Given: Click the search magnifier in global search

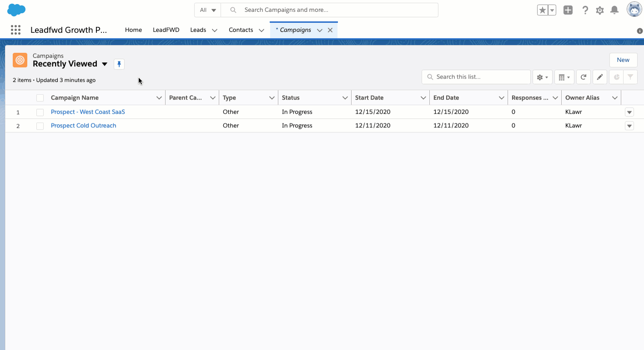Looking at the screenshot, I should click(233, 10).
